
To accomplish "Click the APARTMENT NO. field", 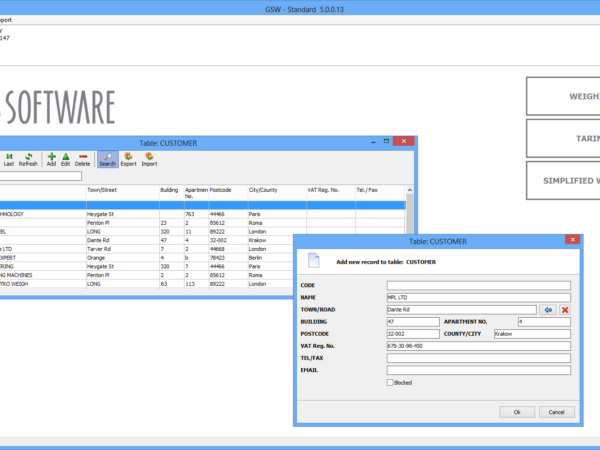I will (x=544, y=322).
